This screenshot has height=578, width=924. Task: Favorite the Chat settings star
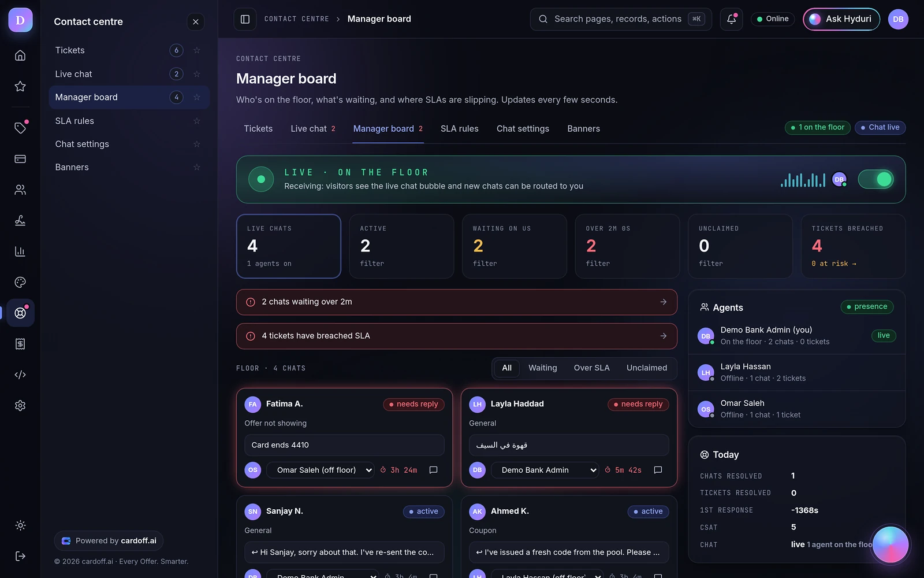(x=197, y=144)
